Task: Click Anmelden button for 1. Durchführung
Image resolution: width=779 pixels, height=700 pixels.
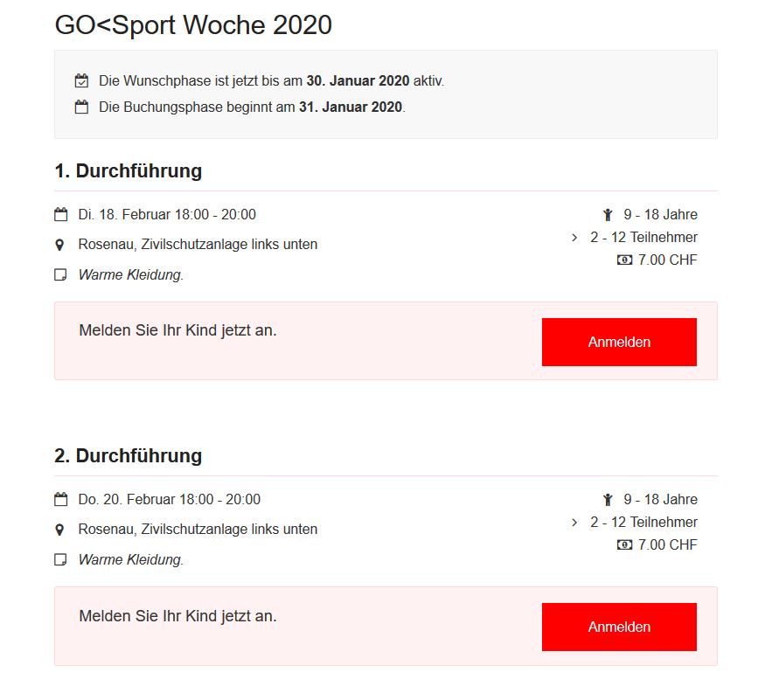Action: pos(619,342)
